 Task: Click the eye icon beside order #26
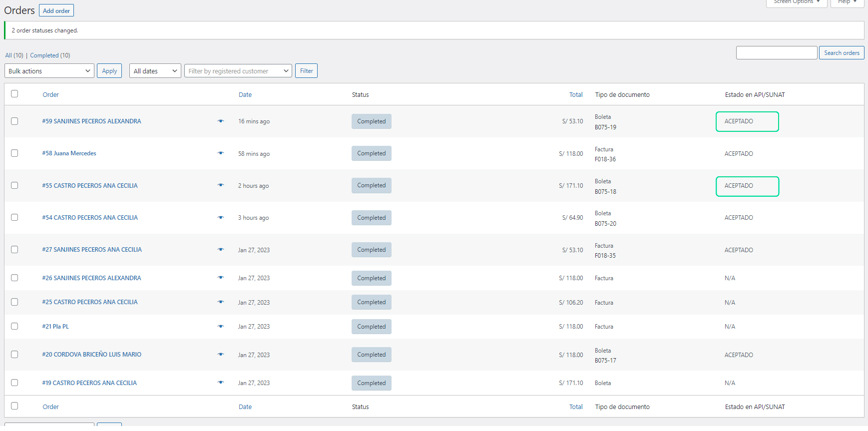pyautogui.click(x=221, y=278)
